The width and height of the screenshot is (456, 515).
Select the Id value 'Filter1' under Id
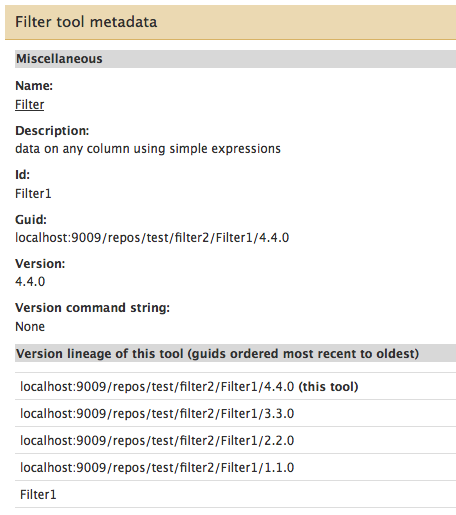click(x=33, y=194)
